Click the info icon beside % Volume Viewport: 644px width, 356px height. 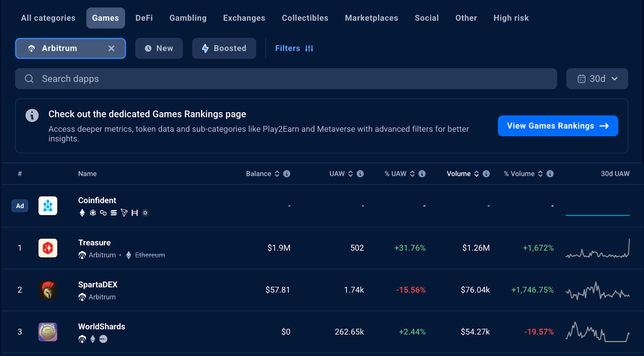tap(550, 174)
